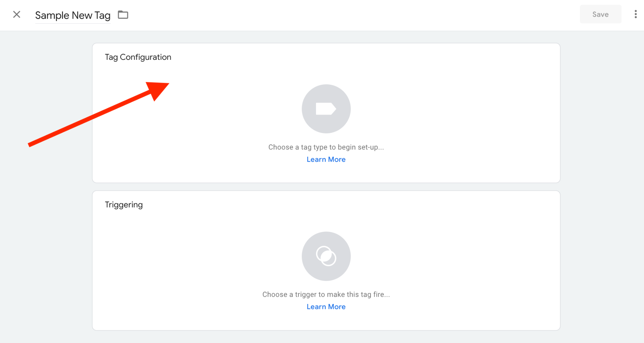Click the blank header area left of Save

[x=346, y=15]
